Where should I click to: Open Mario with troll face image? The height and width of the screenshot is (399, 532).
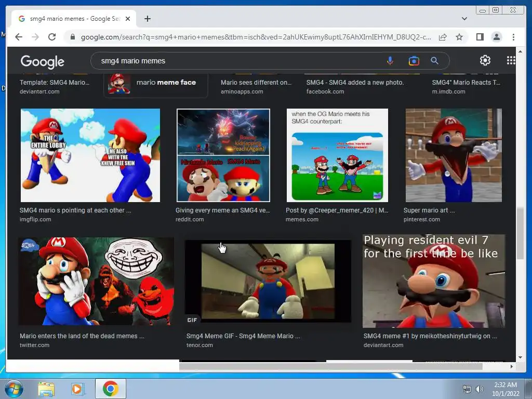tap(96, 281)
